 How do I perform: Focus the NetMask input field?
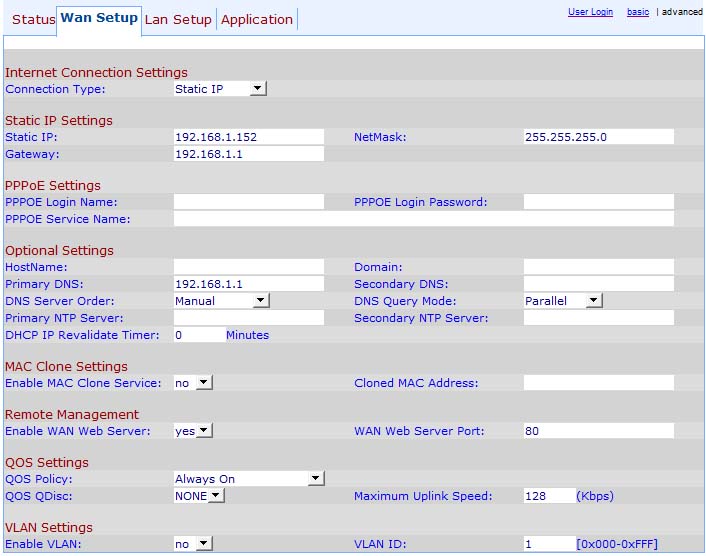pos(598,137)
